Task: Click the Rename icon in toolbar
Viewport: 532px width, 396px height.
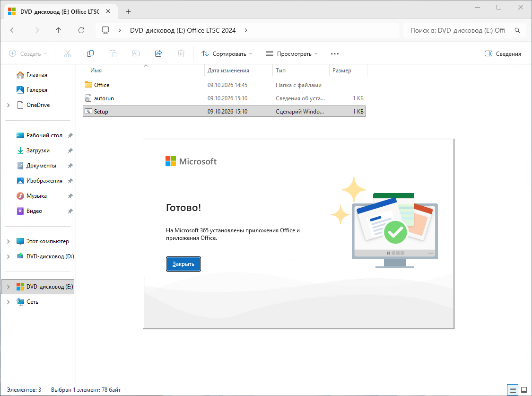Action: [136, 53]
